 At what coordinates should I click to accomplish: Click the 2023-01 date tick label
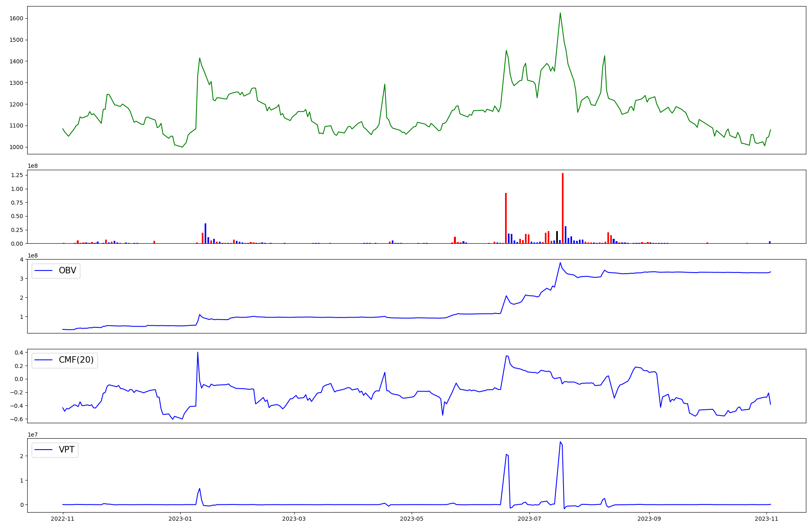click(x=180, y=519)
